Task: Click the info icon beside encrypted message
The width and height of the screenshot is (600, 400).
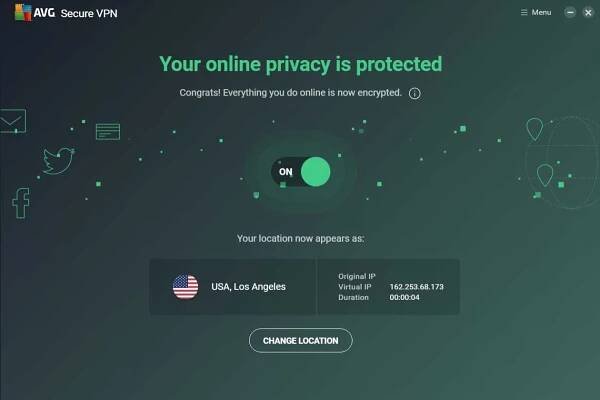Action: (x=414, y=93)
